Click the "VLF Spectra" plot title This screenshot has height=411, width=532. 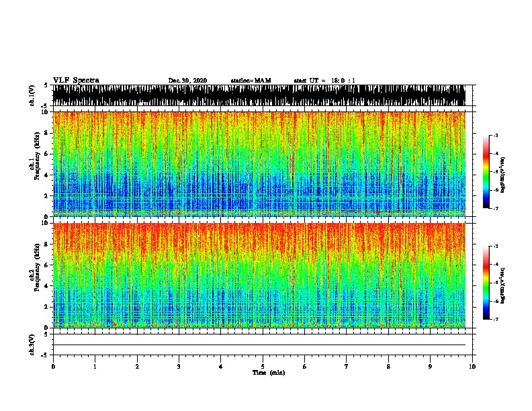tap(77, 81)
